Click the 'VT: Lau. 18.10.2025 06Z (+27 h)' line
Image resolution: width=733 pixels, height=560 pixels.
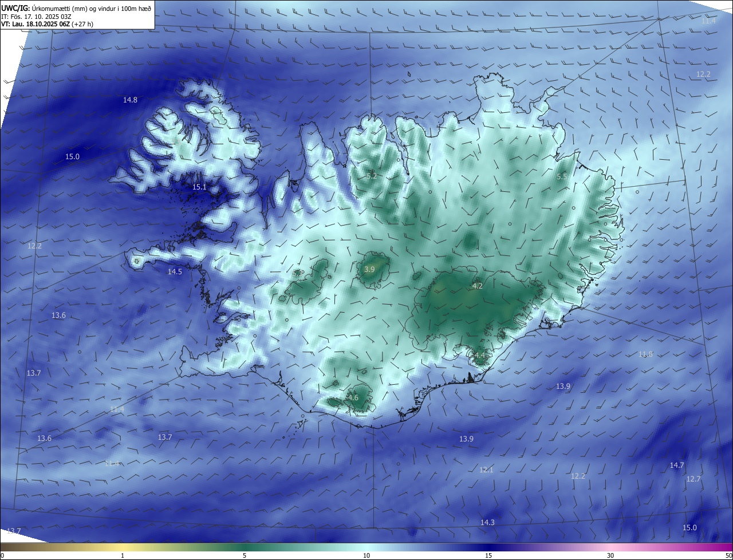[x=47, y=24]
